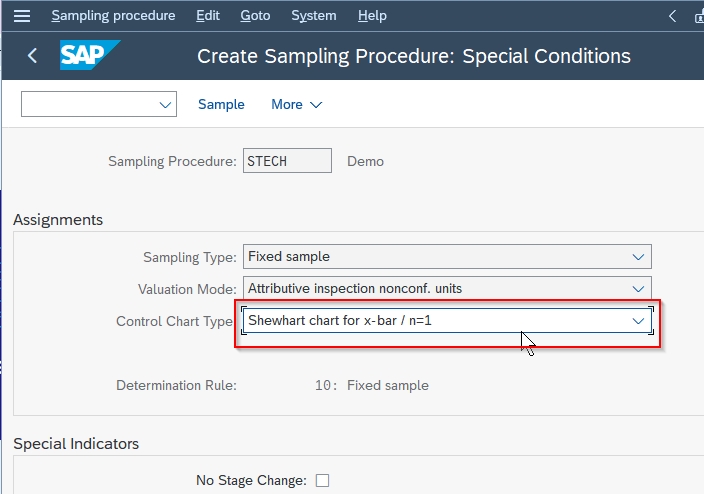This screenshot has height=494, width=704.
Task: Click the lock icon at top right edge
Action: point(699,17)
